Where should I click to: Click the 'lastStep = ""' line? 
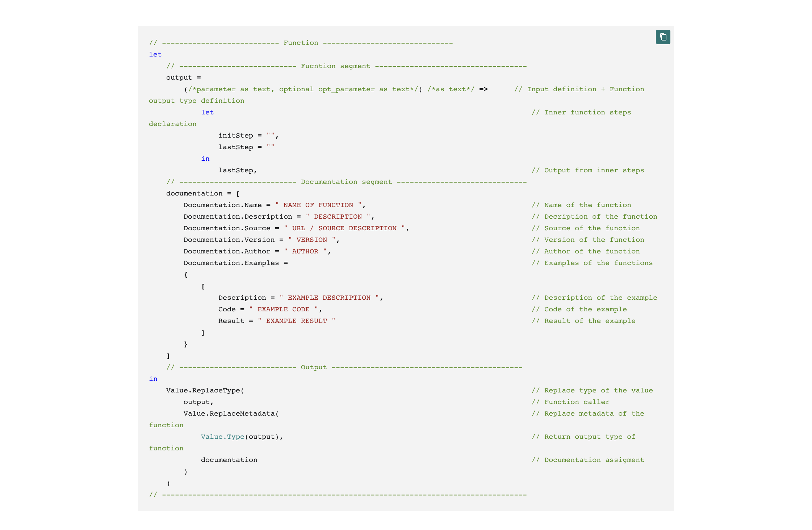[246, 147]
